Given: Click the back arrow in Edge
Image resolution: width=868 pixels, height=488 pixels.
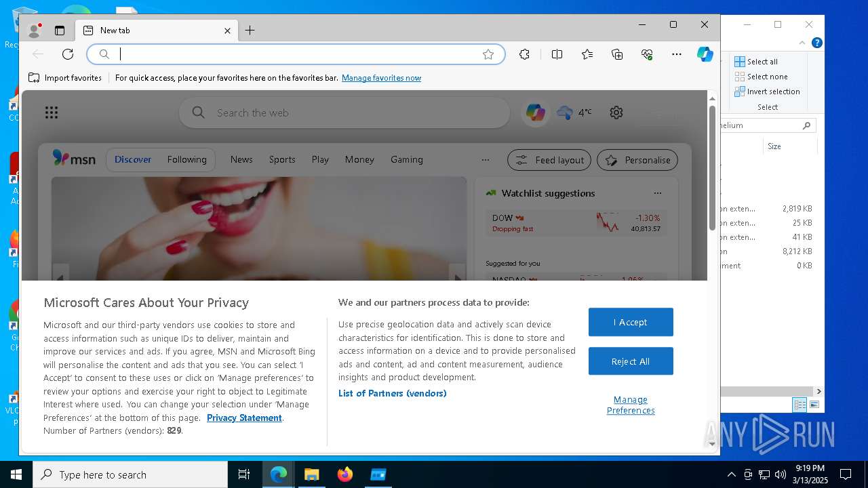Looking at the screenshot, I should (x=38, y=54).
